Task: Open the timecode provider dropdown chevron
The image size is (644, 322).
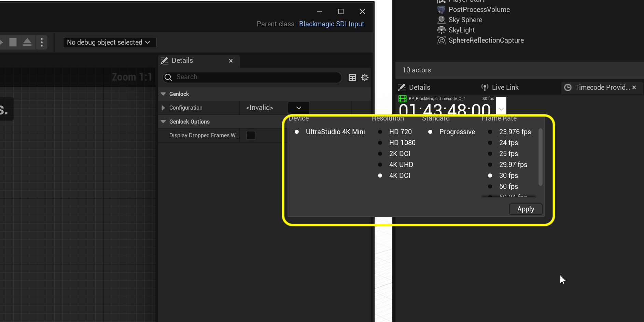Action: point(501,109)
